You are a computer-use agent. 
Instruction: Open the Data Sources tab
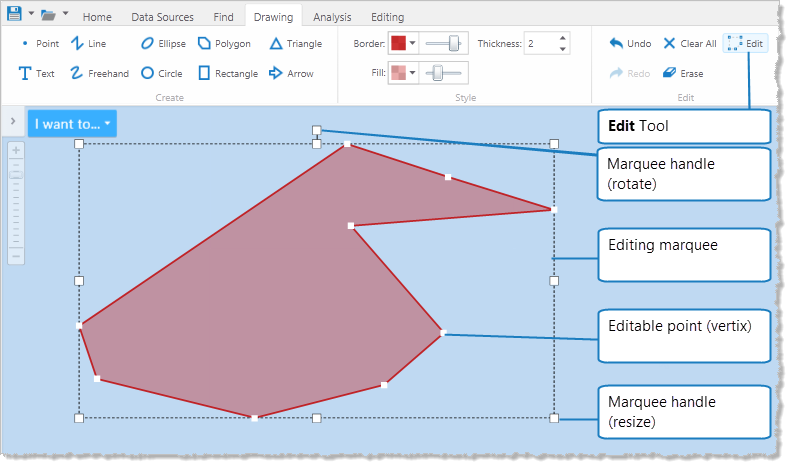coord(162,17)
